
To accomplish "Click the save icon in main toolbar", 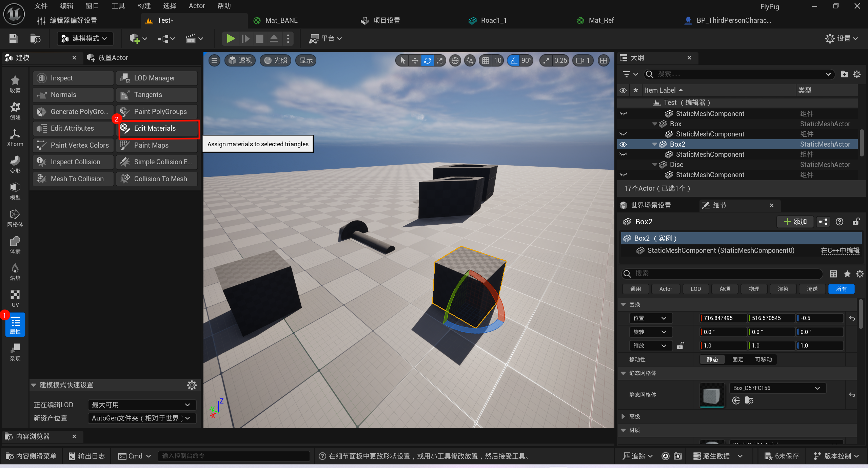I will [13, 39].
